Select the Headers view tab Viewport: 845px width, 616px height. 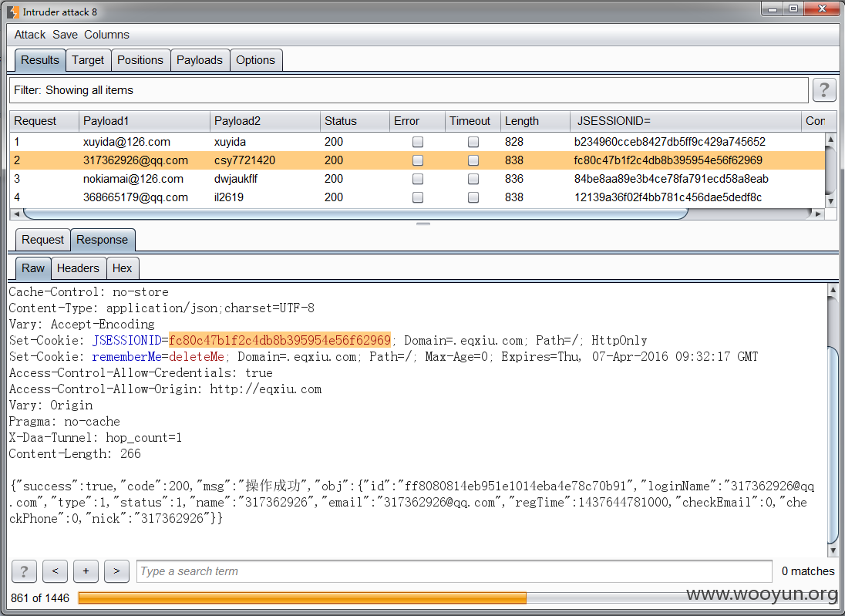point(78,268)
